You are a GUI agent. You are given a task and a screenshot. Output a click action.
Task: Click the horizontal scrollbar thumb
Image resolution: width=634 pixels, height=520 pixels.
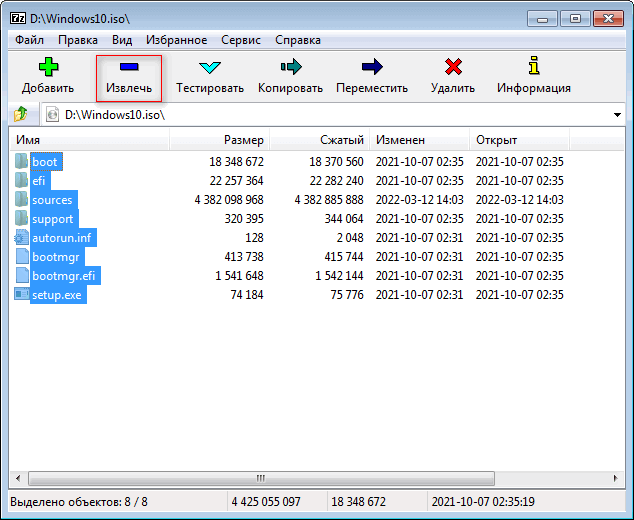click(x=261, y=478)
